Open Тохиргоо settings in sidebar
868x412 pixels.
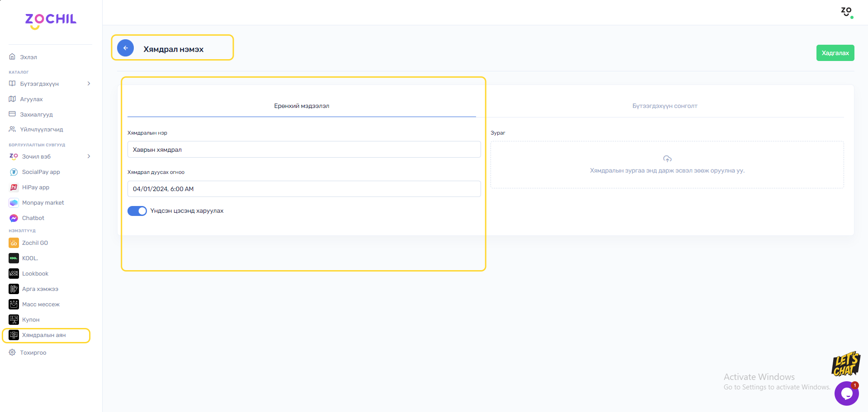[33, 353]
